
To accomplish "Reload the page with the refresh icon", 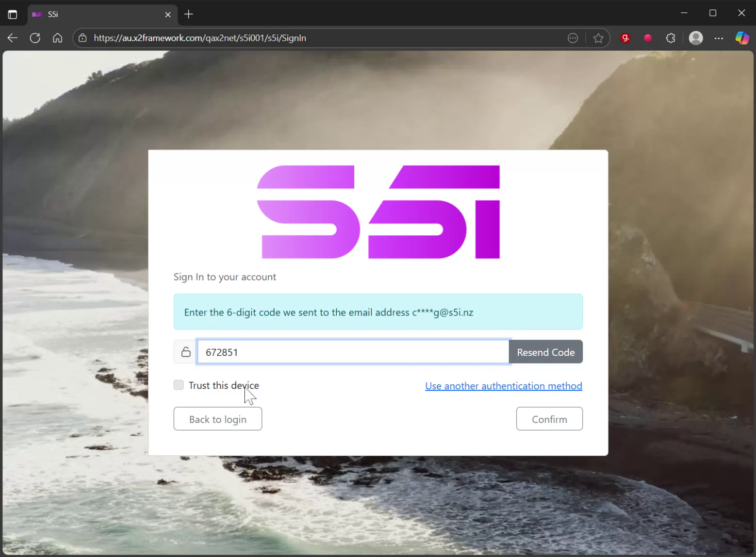I will (x=35, y=38).
